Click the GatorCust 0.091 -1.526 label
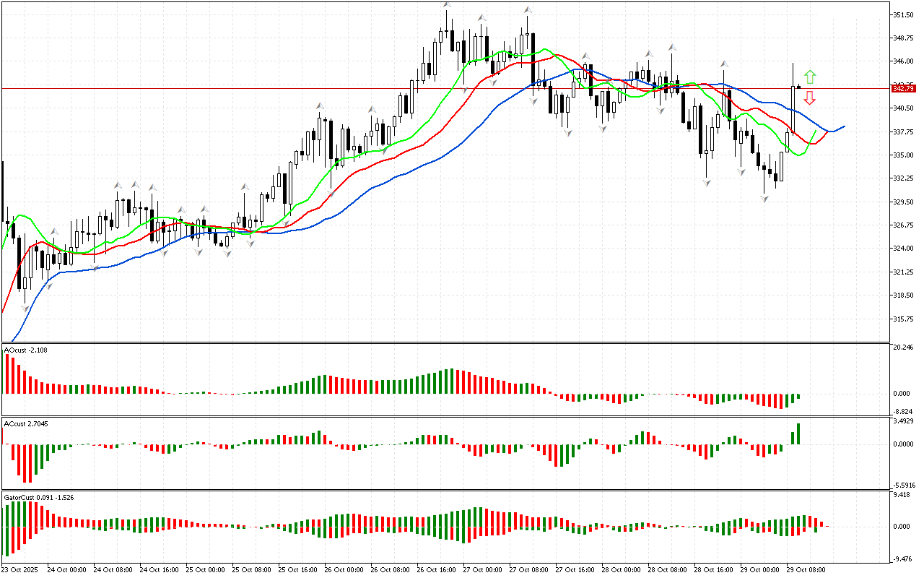This screenshot has width=924, height=578. click(38, 497)
